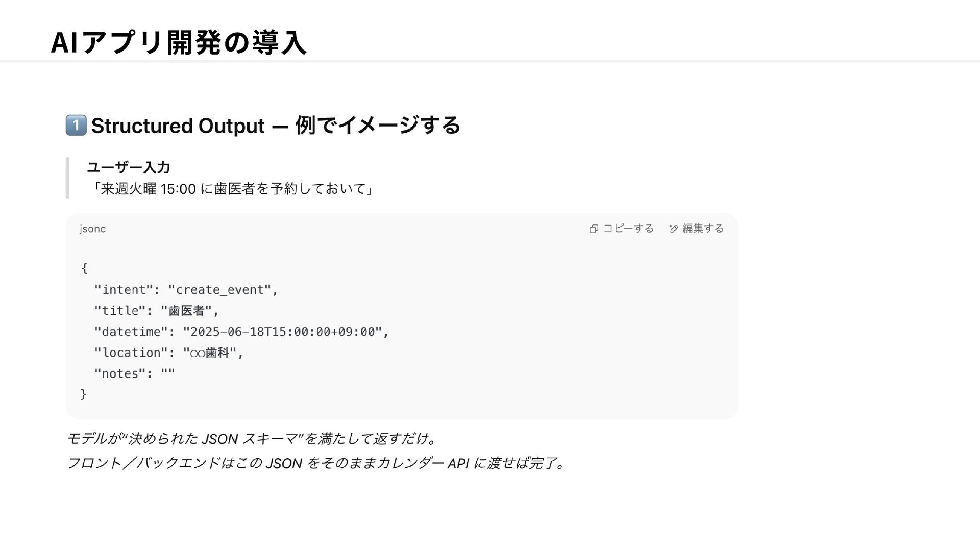
Task: Click the jsonc language label
Action: [92, 229]
